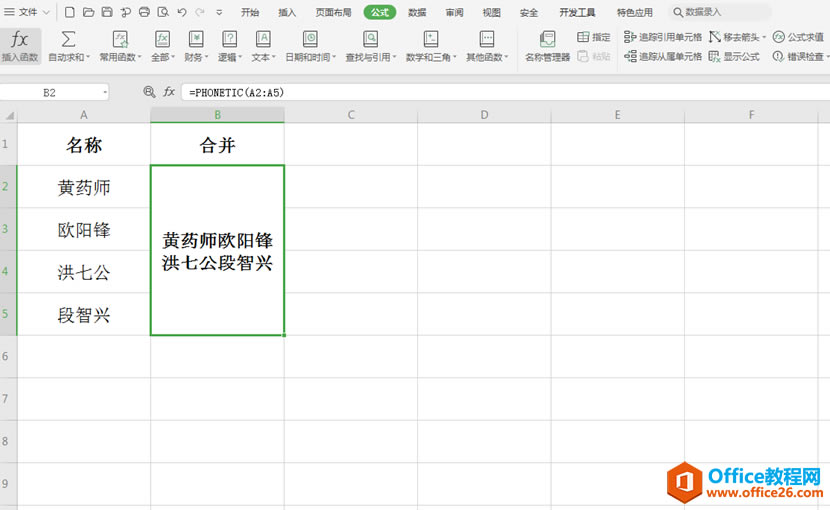Select column A header
The height and width of the screenshot is (510, 830).
[84, 115]
